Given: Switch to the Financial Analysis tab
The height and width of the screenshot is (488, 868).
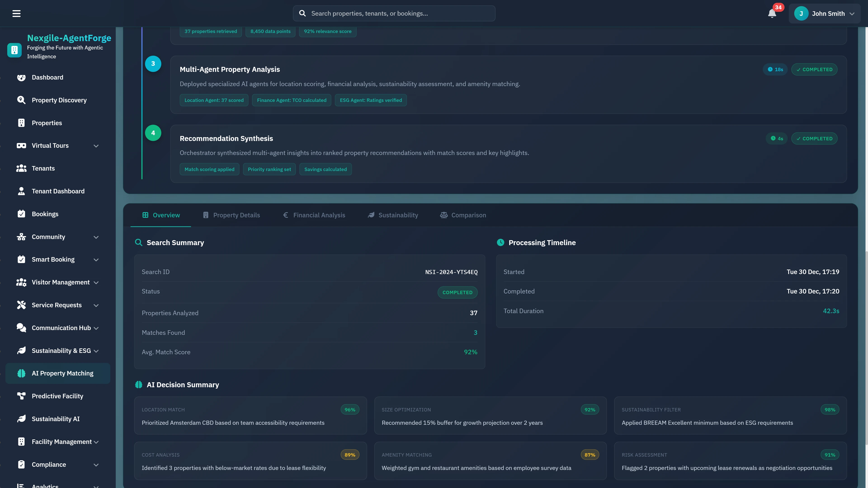Looking at the screenshot, I should pyautogui.click(x=314, y=215).
